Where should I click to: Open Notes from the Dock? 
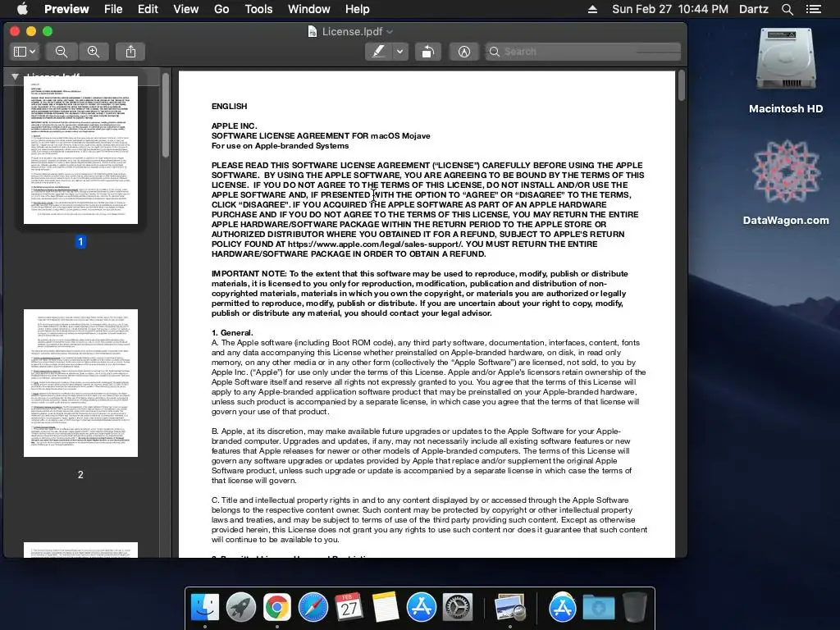tap(386, 607)
